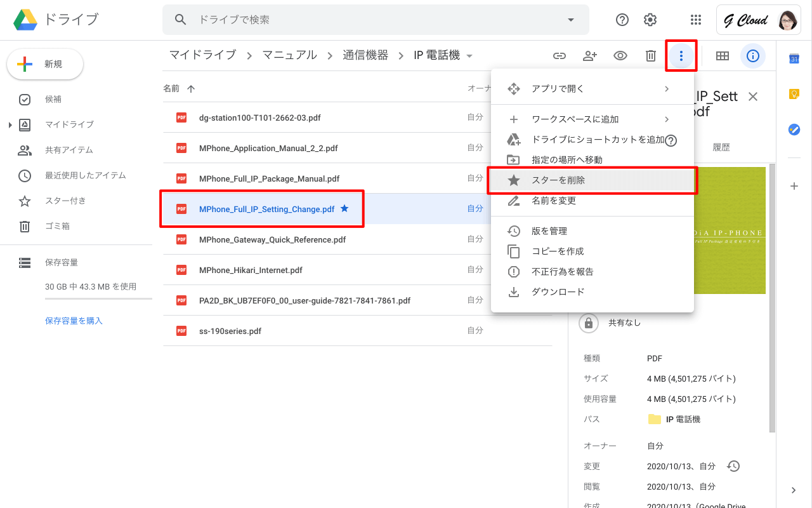Click the green PDF preview thumbnail

pos(730,231)
